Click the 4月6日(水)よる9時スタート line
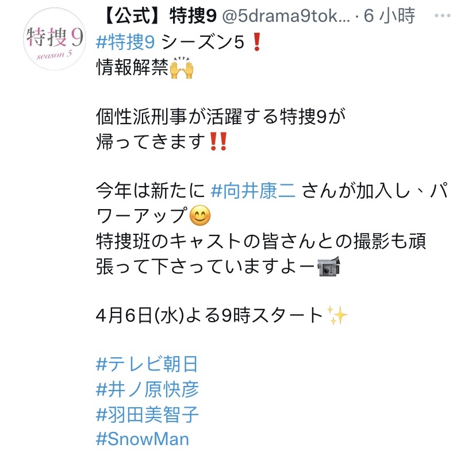This screenshot has height=452, width=476. (209, 315)
